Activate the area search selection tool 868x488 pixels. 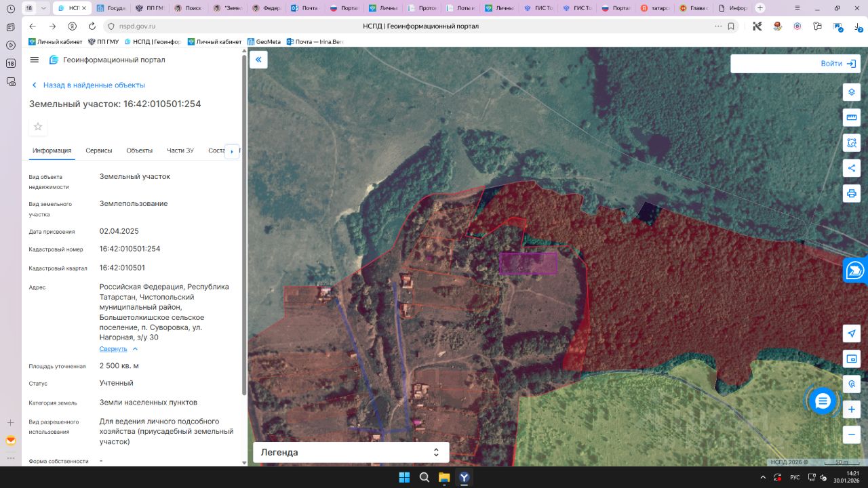pos(852,143)
